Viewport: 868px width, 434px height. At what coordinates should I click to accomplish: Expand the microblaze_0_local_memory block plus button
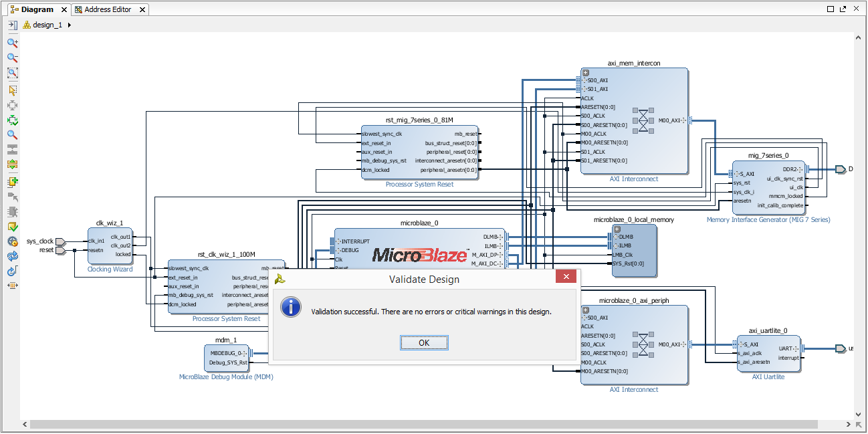[x=617, y=229]
